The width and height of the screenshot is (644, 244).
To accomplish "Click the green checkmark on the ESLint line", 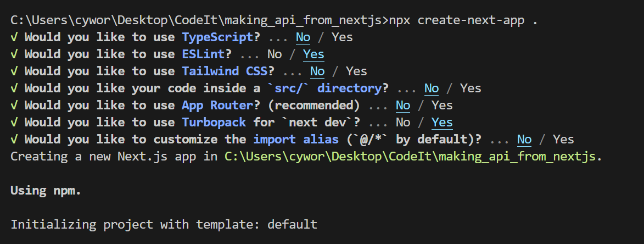I will [14, 54].
